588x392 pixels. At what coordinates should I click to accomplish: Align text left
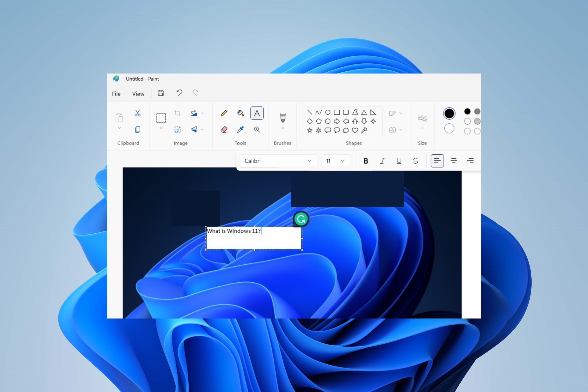click(x=437, y=161)
